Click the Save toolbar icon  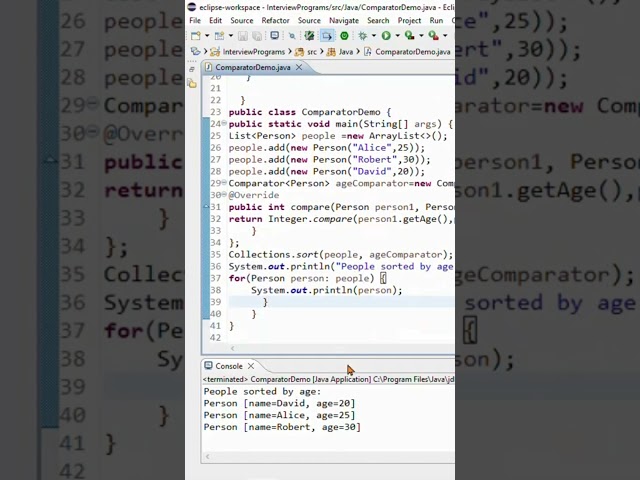243,36
